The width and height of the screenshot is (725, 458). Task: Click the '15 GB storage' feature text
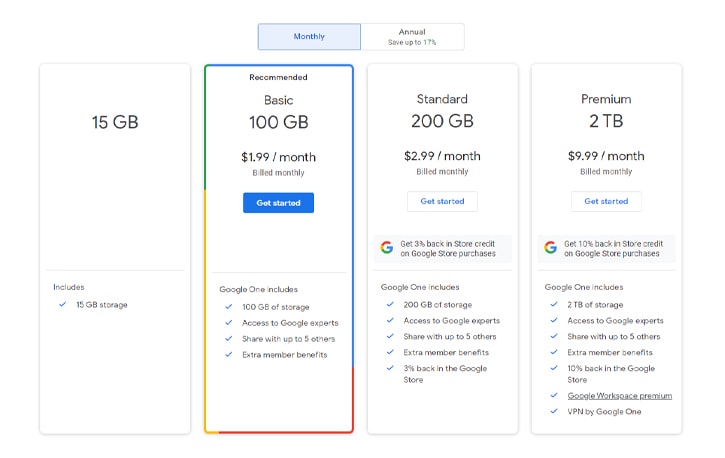pos(102,305)
